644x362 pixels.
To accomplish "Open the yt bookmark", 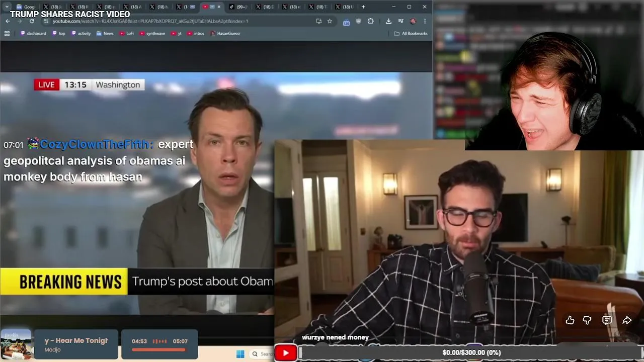I will (x=176, y=33).
